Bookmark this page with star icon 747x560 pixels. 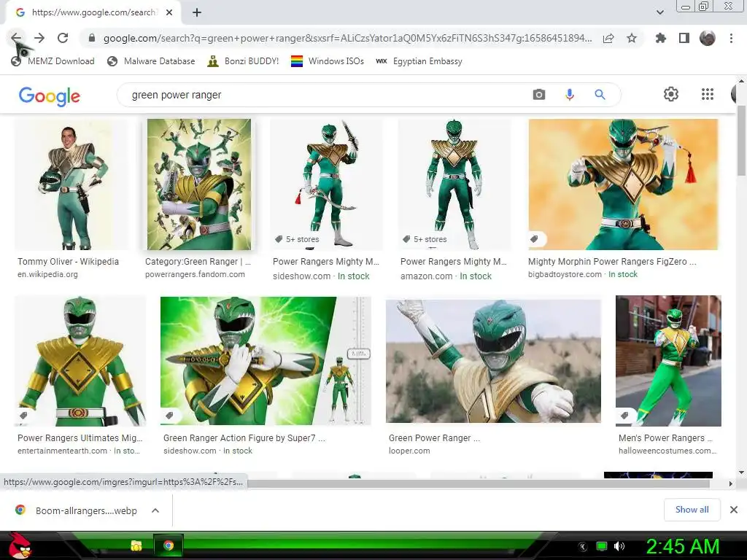tap(632, 38)
